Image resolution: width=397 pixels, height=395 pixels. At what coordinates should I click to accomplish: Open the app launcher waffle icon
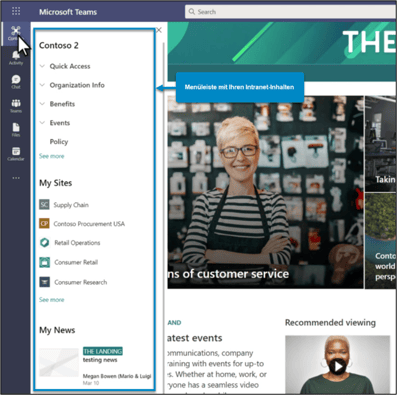[x=16, y=11]
